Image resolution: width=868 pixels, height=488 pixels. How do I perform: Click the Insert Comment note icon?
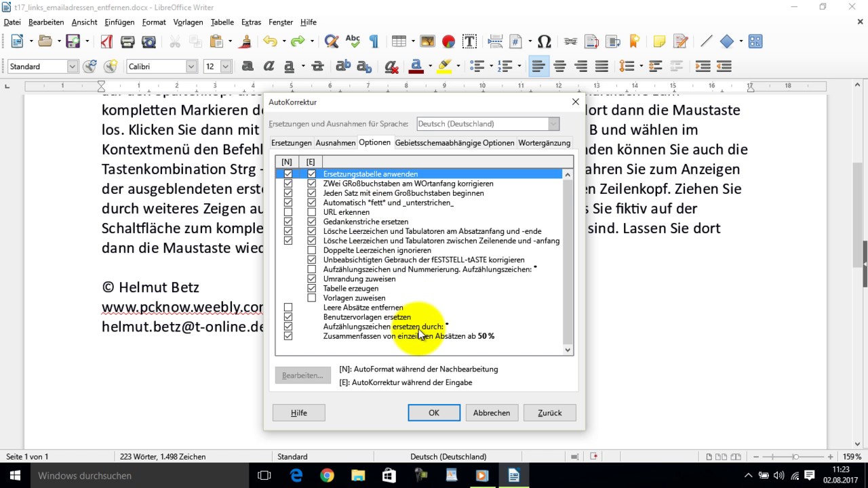(x=658, y=41)
